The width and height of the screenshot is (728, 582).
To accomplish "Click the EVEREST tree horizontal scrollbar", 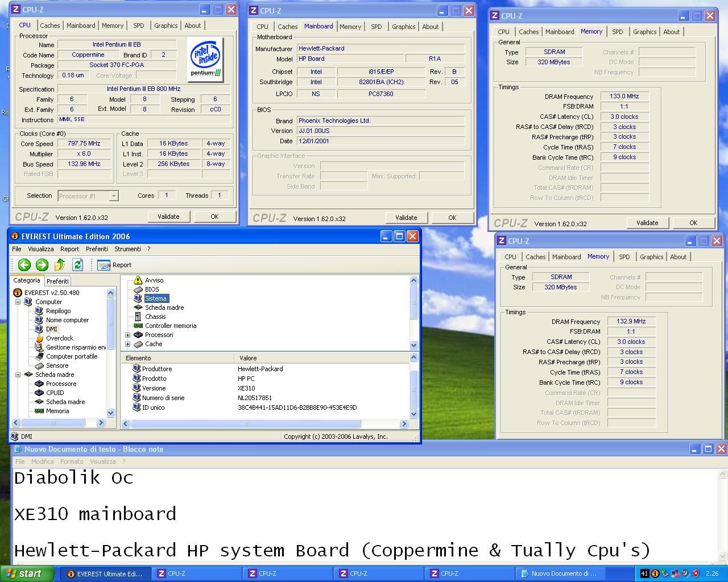I will (x=53, y=423).
